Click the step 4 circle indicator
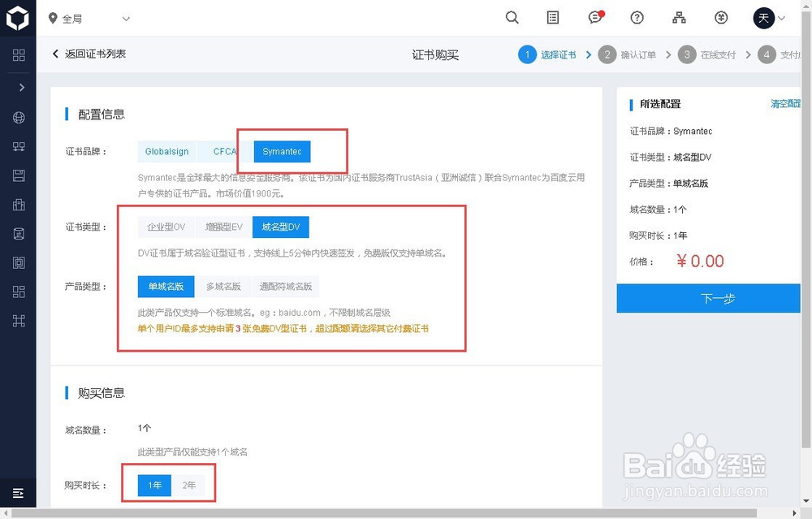The image size is (812, 519). pos(767,54)
